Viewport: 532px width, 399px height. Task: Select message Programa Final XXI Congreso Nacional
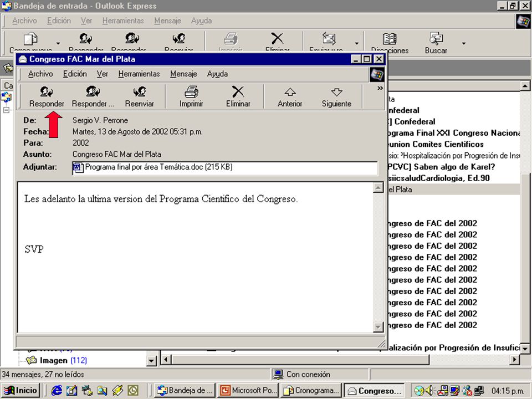454,133
